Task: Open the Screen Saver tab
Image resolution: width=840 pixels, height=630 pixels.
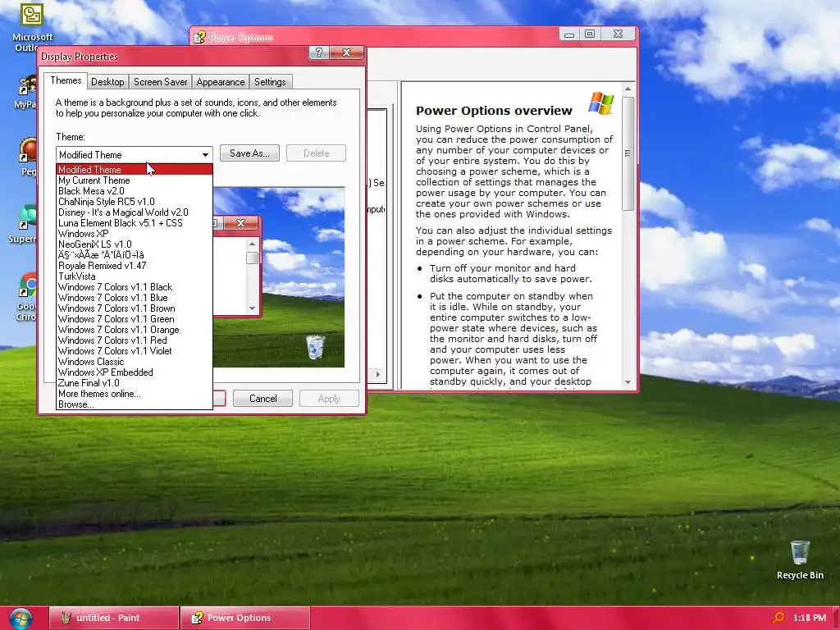Action: (160, 82)
